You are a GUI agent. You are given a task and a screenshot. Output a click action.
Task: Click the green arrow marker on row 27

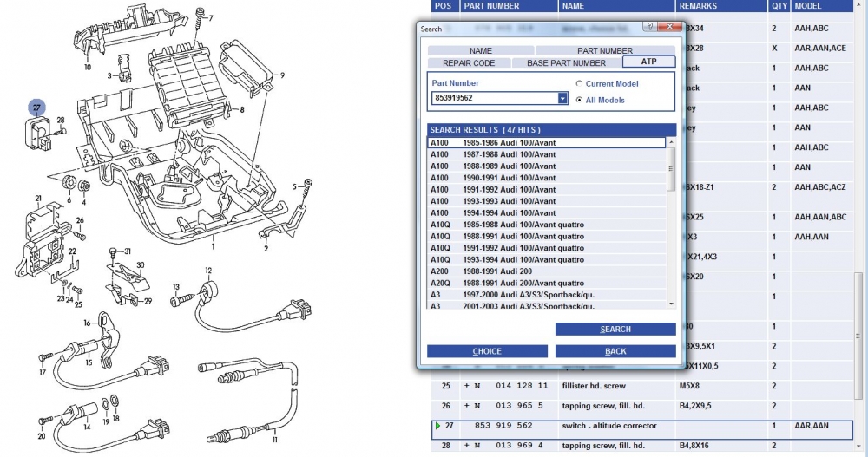pos(437,426)
